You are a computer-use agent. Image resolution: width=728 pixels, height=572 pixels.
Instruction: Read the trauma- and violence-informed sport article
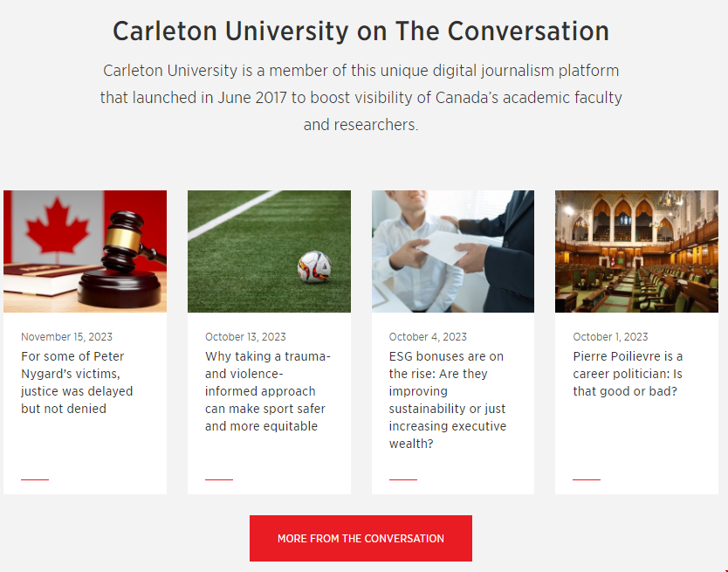pos(265,391)
